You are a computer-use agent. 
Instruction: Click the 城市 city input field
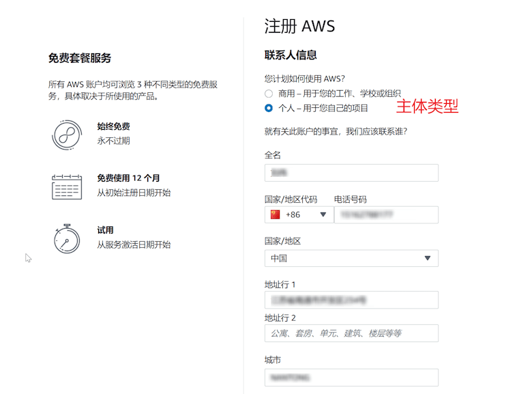[351, 377]
